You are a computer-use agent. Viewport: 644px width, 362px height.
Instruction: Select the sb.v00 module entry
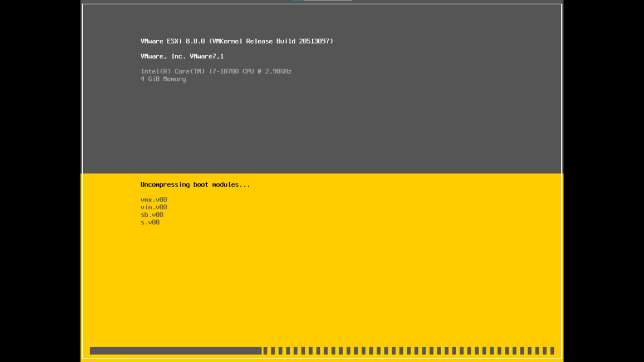click(x=152, y=215)
